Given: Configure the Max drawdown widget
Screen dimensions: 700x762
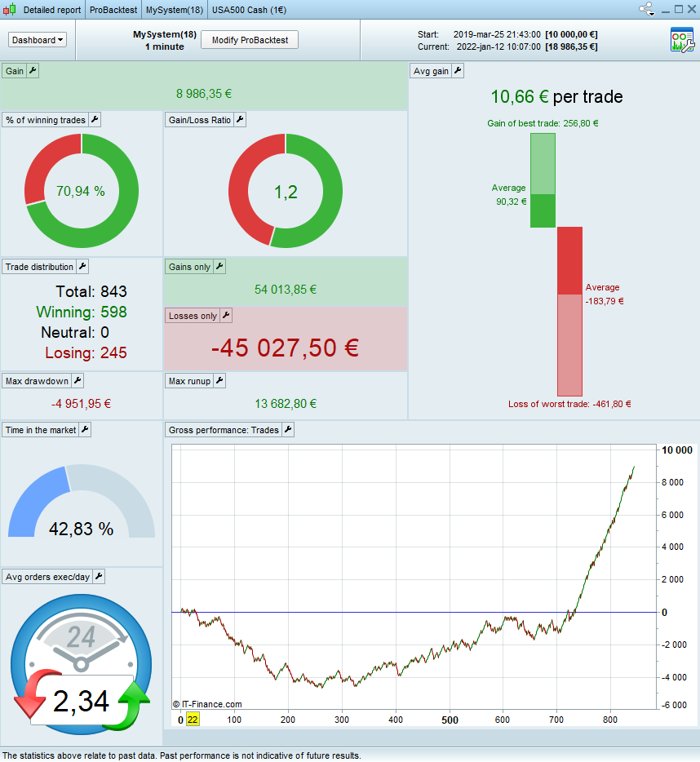Looking at the screenshot, I should click(78, 380).
